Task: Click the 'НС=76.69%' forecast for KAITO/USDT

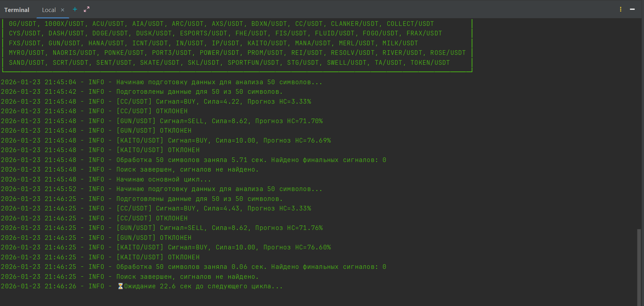Action: pyautogui.click(x=313, y=140)
